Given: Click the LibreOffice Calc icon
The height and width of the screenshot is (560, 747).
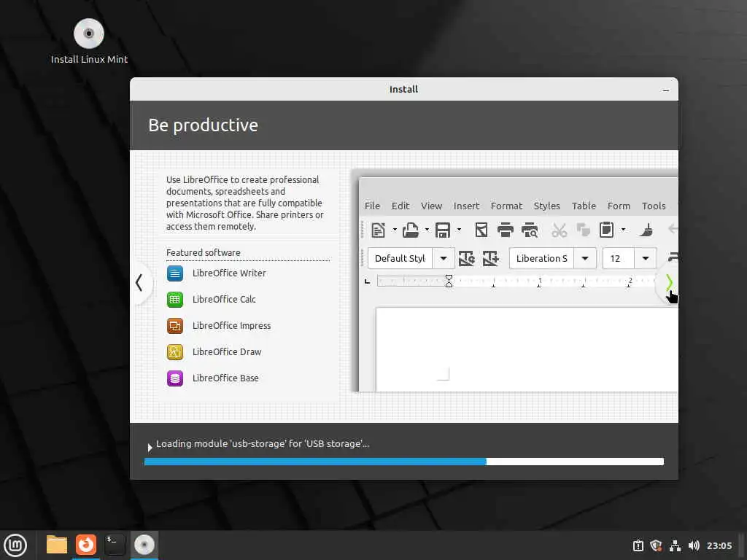Looking at the screenshot, I should 175,300.
